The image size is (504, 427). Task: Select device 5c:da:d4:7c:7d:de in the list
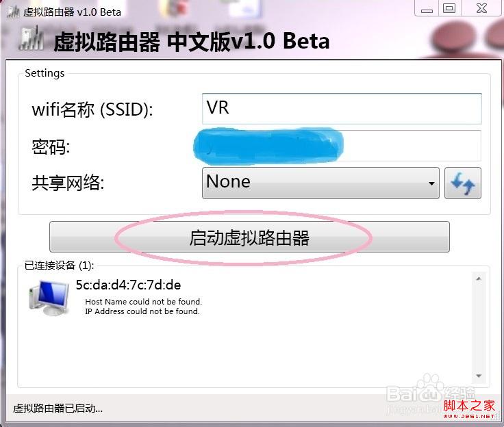128,285
